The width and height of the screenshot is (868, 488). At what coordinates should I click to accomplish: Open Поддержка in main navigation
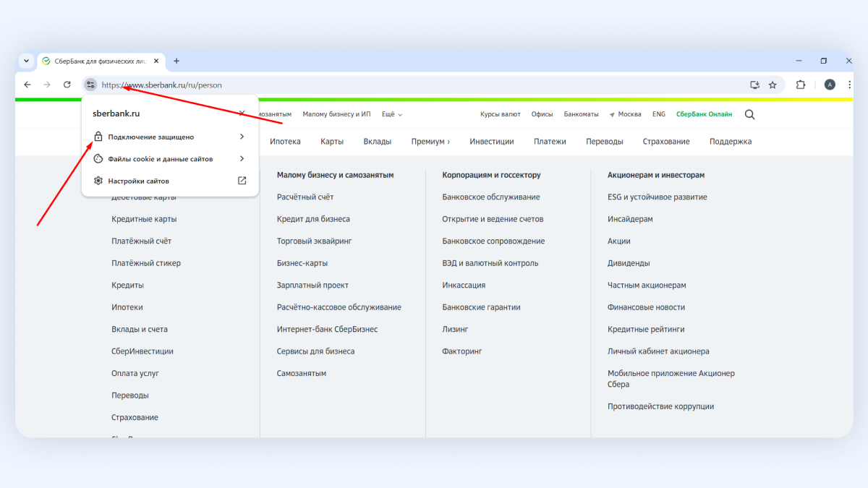(731, 142)
